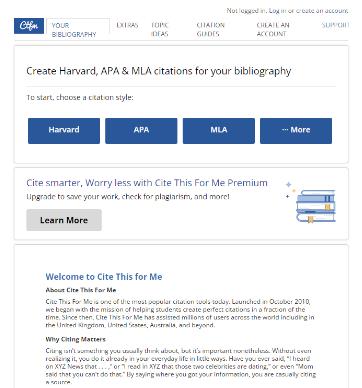Click the Premium promo headline text
The image size is (362, 388).
[147, 183]
